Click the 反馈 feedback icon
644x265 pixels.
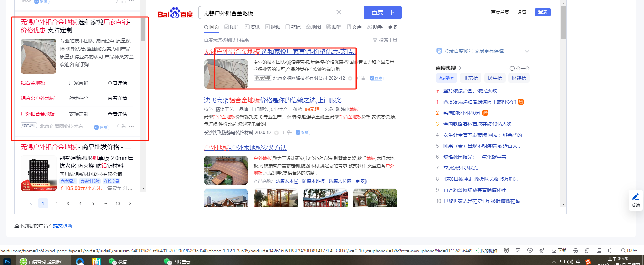click(636, 200)
